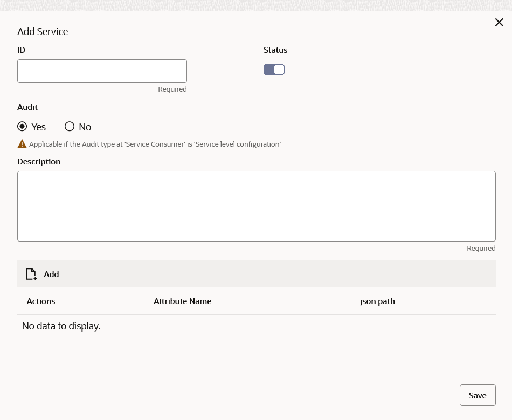The height and width of the screenshot is (420, 512).
Task: Click the Add Service dialog title
Action: click(x=43, y=31)
